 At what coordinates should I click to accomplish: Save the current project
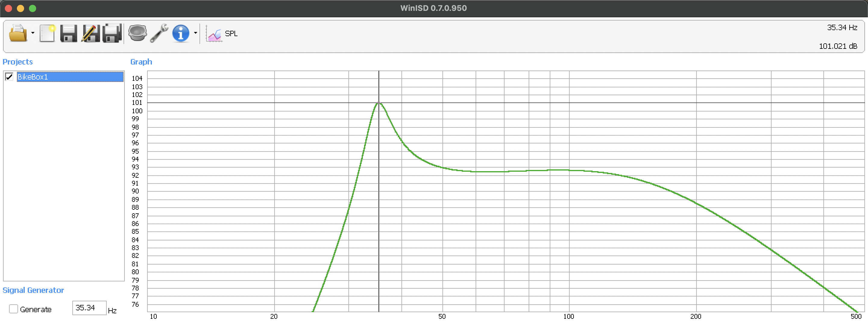pos(68,33)
